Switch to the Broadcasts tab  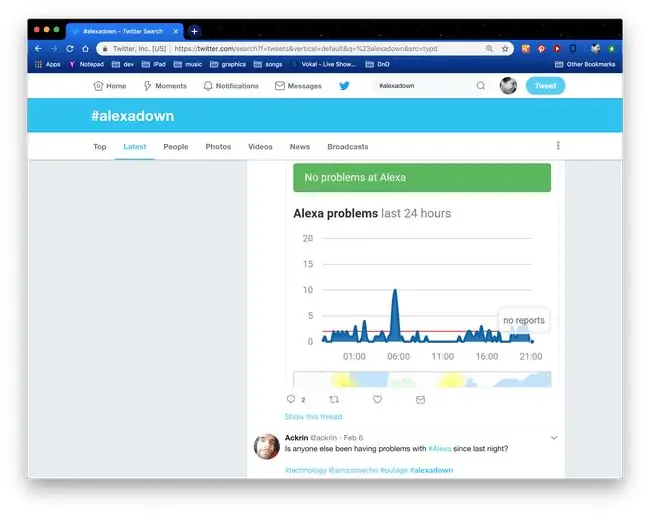(348, 147)
